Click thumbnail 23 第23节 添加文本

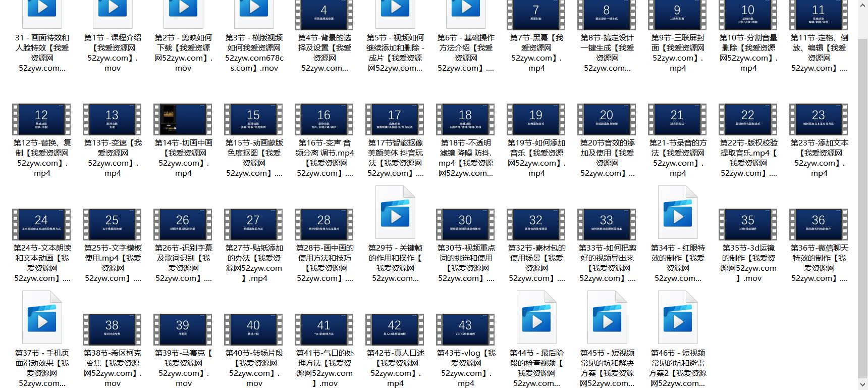819,120
